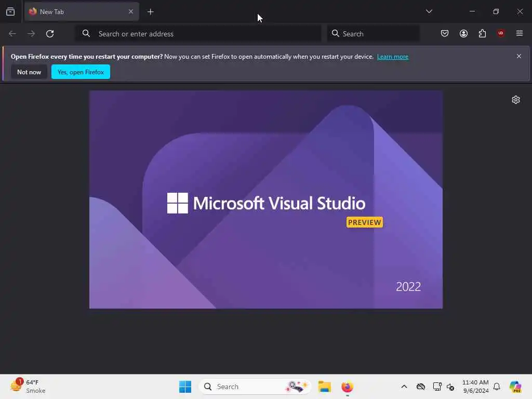
Task: Launch the Copilot Preview taskbar icon
Action: tap(515, 387)
